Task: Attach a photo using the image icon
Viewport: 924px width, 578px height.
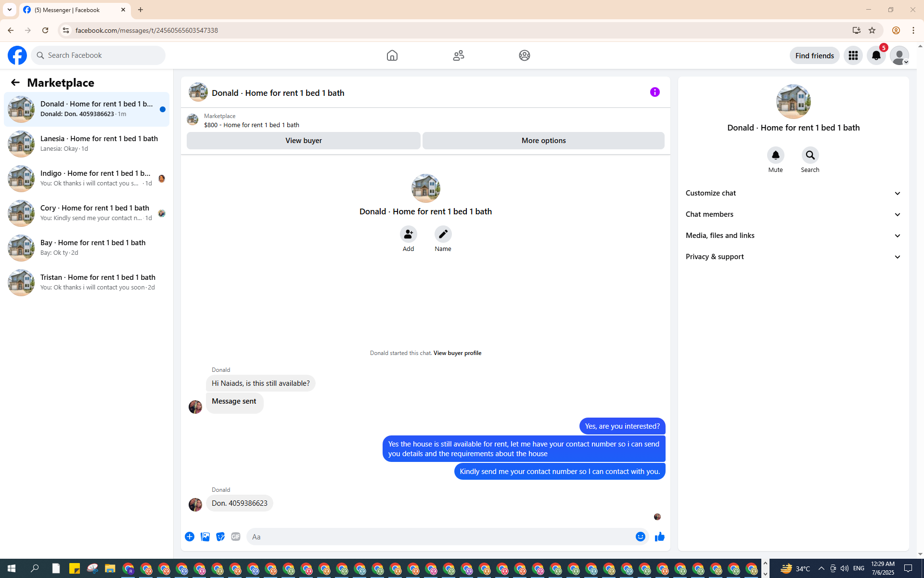Action: 205,537
